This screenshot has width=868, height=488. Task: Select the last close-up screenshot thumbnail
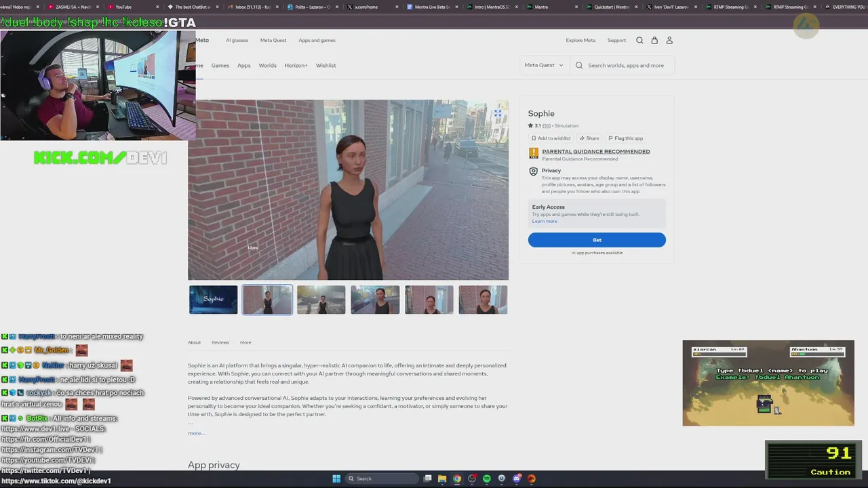click(483, 300)
